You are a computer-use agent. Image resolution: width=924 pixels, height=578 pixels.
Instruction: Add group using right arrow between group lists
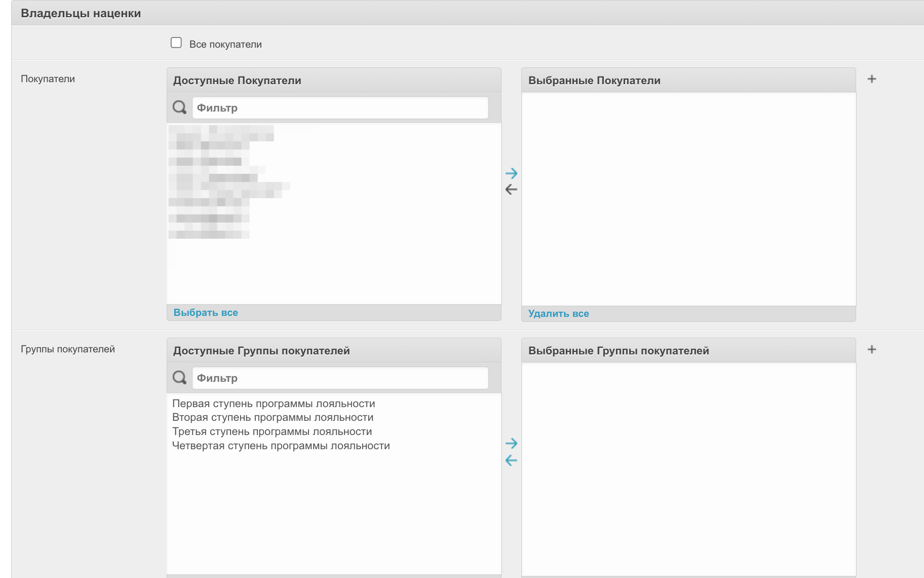click(x=511, y=444)
